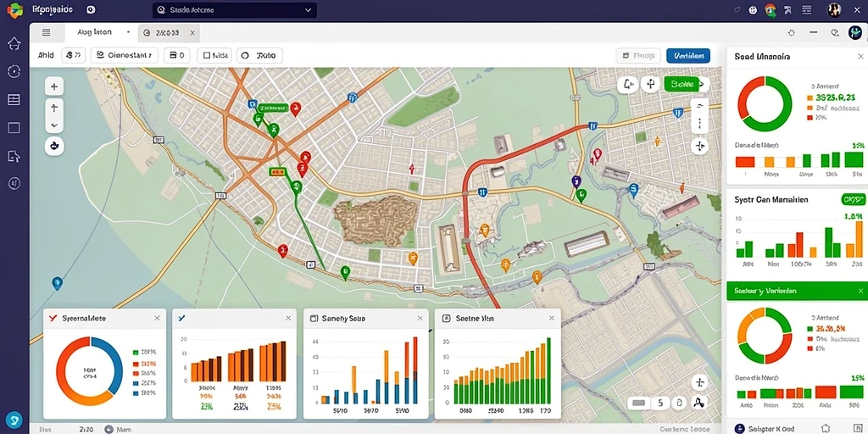Click the blue button above the map
The image size is (868, 434).
688,55
